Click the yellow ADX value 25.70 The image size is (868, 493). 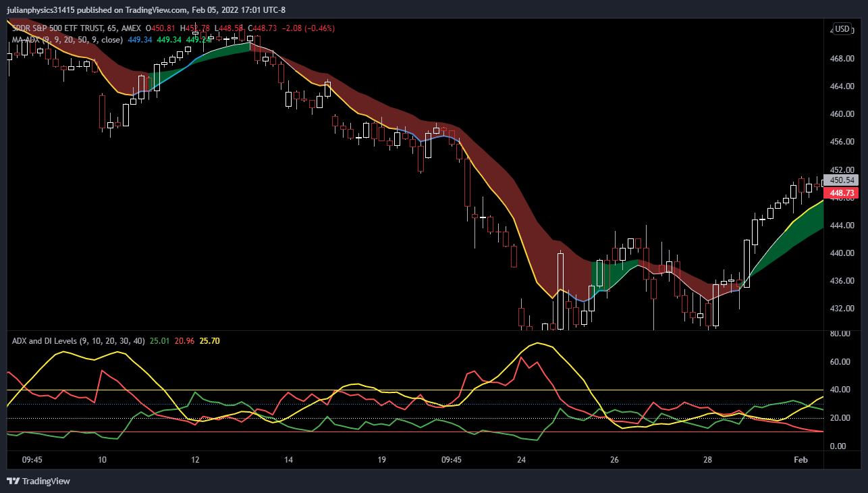click(209, 341)
